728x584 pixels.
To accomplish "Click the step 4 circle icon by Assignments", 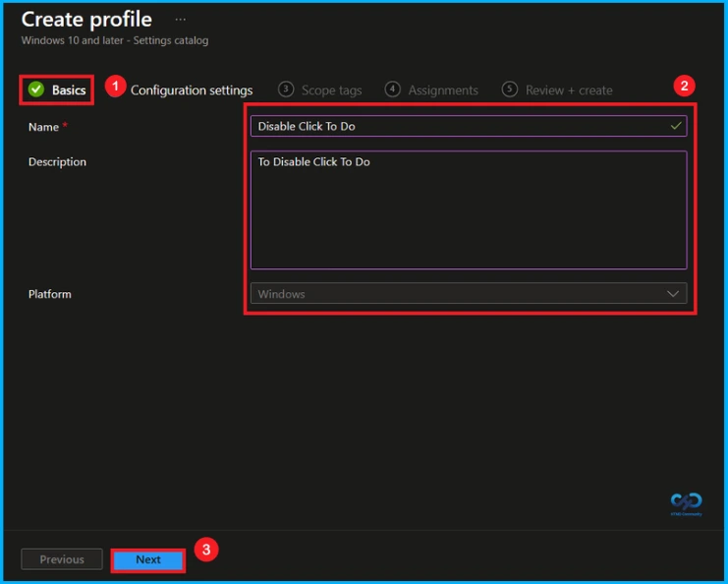I will point(392,89).
